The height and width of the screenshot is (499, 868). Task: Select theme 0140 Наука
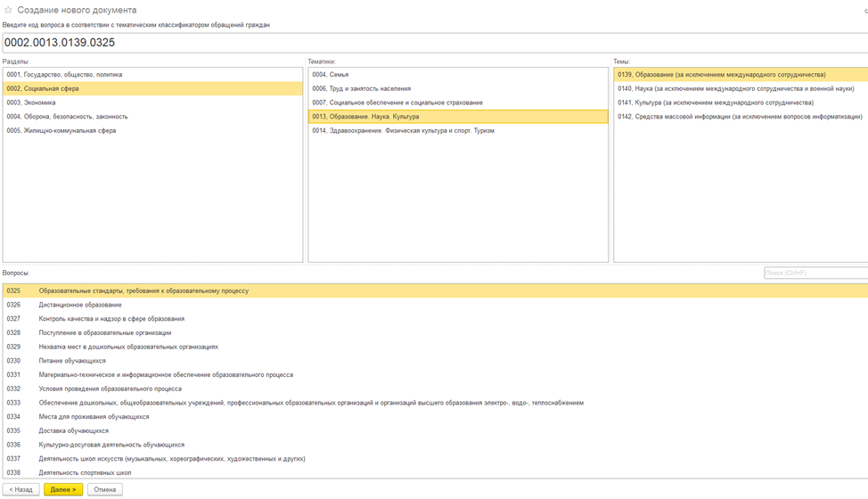(x=735, y=89)
